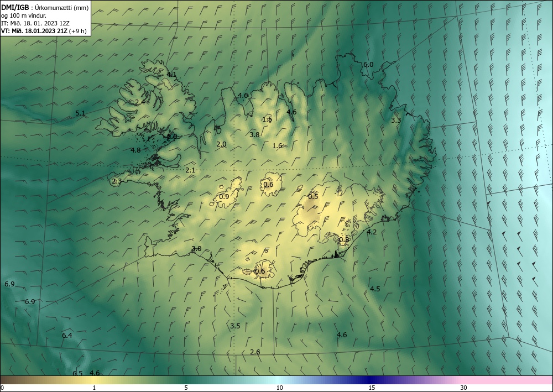This screenshot has width=553, height=392.
Task: Select the 2.1 value label
Action: click(x=190, y=170)
